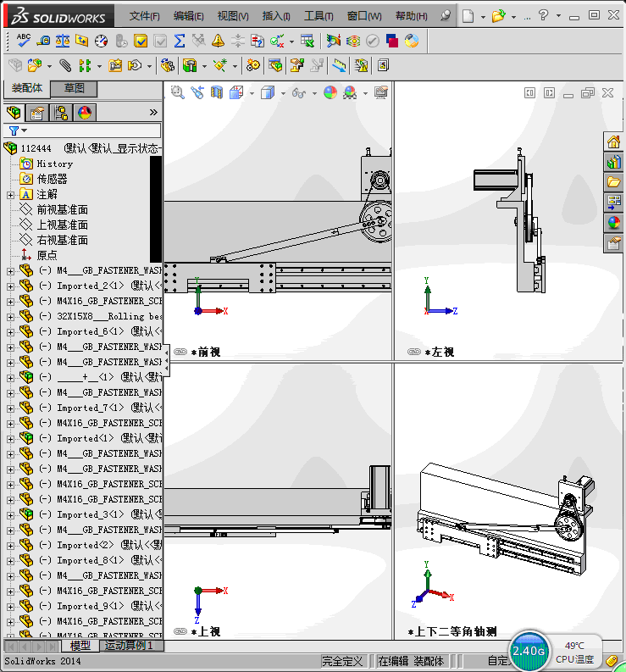Open the DisplayManager color sphere tab
The width and height of the screenshot is (626, 672).
(85, 113)
